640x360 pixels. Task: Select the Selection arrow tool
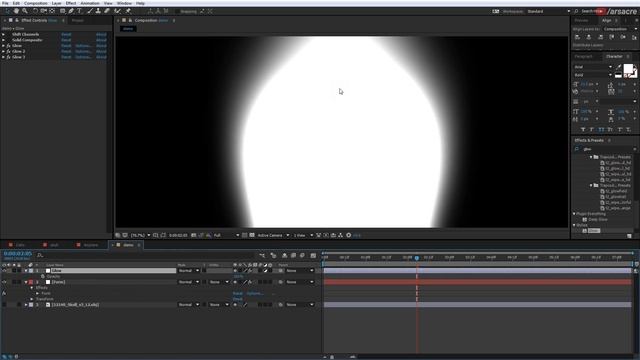coord(7,11)
